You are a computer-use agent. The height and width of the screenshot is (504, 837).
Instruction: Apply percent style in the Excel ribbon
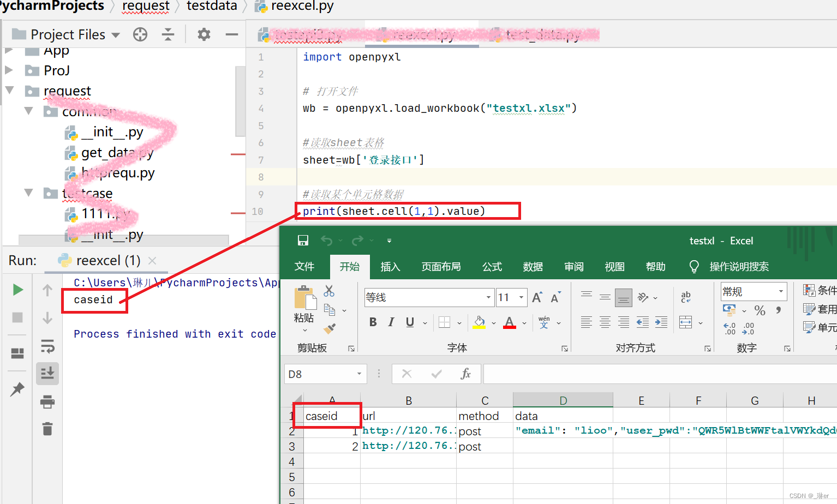760,310
